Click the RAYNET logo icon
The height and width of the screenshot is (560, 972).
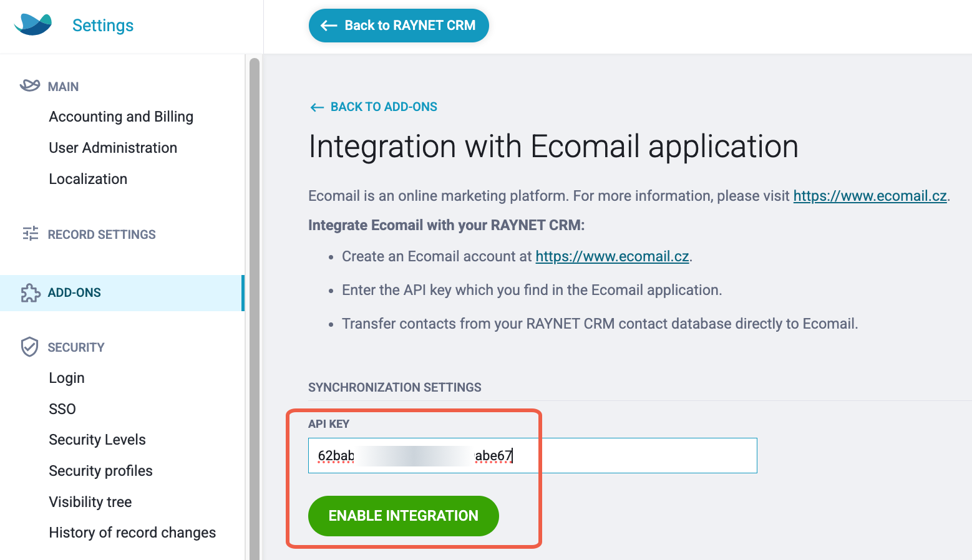pyautogui.click(x=33, y=24)
